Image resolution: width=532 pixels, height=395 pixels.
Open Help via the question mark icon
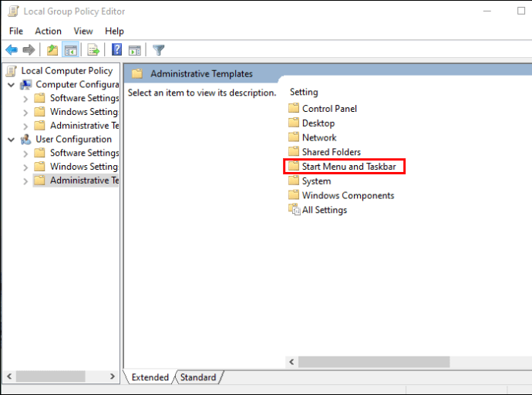coord(116,50)
